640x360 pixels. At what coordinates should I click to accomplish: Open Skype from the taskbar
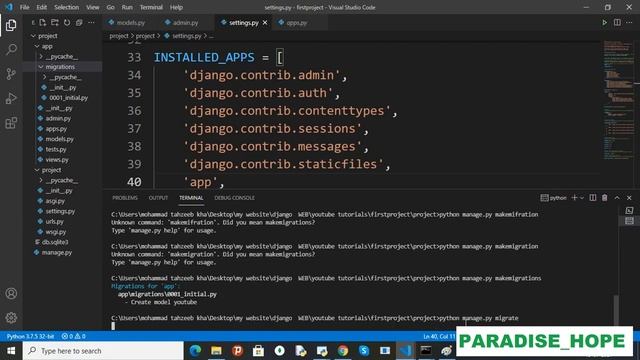364,351
